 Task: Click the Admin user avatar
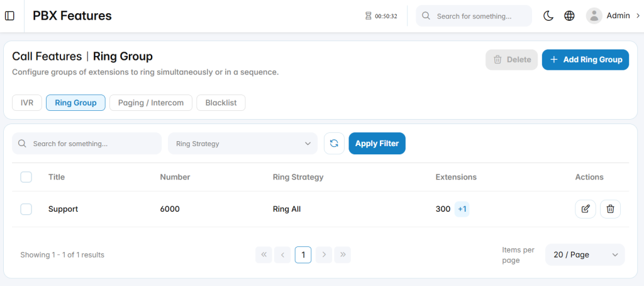[x=594, y=16]
